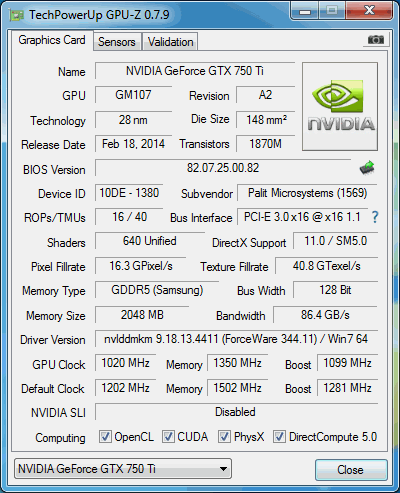
Task: Click the Bus Interface question mark icon
Action: 375,217
